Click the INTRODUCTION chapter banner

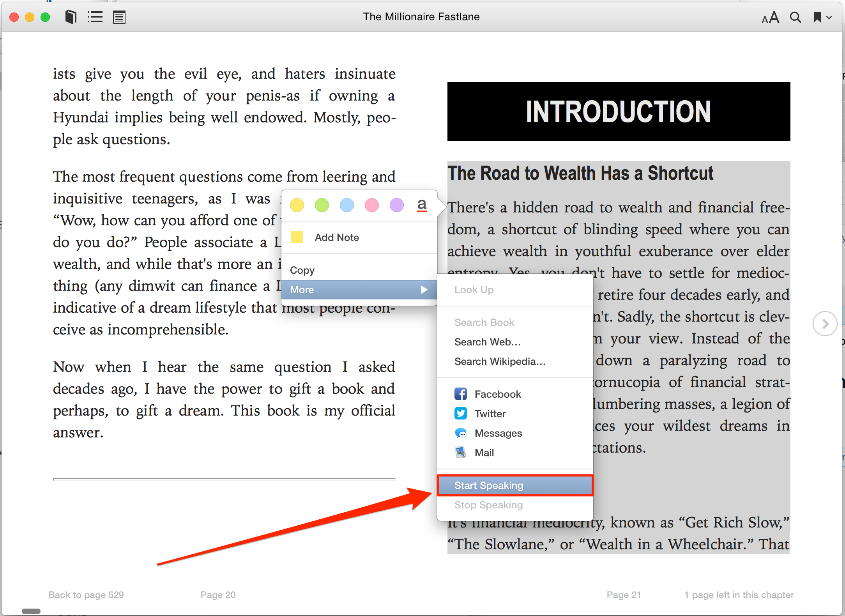pos(619,112)
